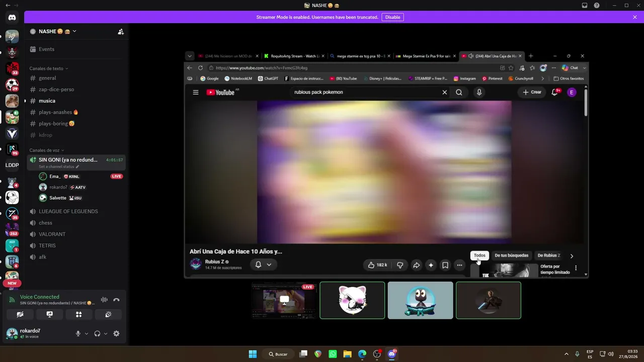Click YouTube voice search microphone
The image size is (644, 362).
tap(479, 92)
